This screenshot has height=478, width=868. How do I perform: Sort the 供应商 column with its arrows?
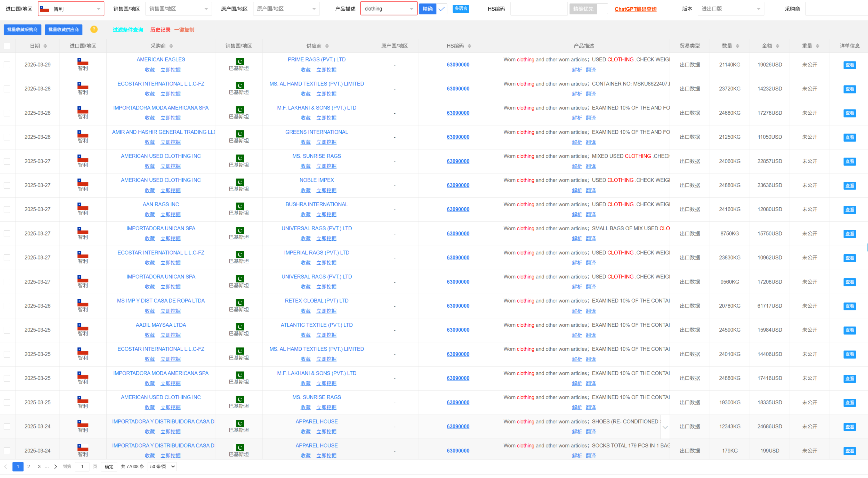[327, 46]
